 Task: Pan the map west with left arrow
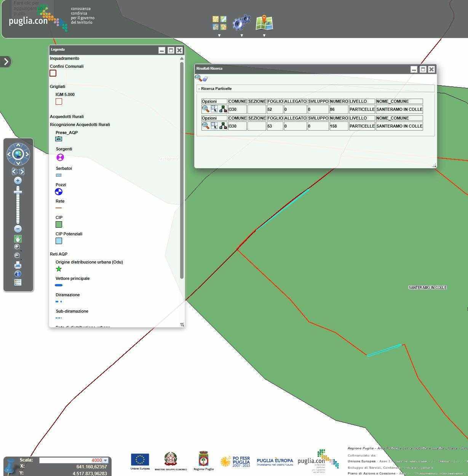tap(9, 154)
